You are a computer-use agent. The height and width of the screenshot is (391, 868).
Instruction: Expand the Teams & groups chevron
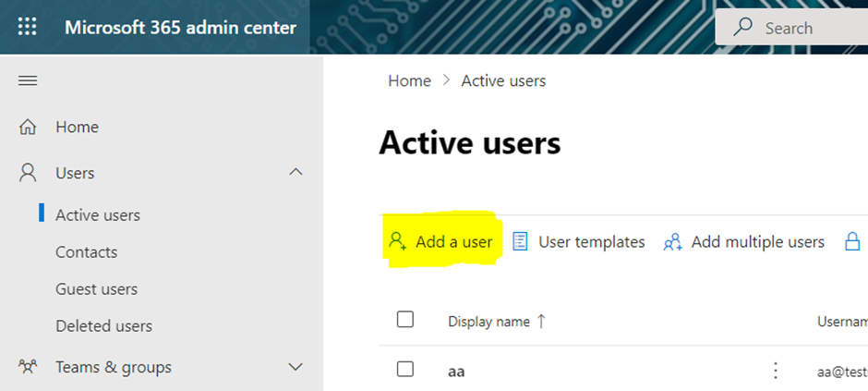(x=296, y=367)
